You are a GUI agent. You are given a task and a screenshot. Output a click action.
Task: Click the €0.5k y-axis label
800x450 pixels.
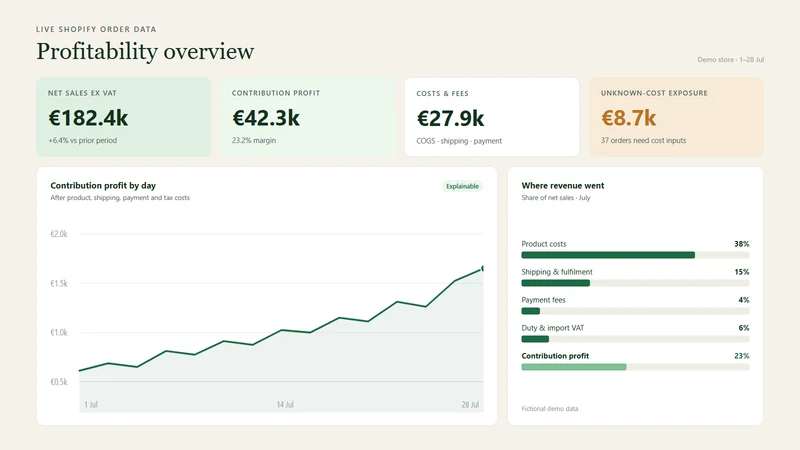click(x=59, y=382)
